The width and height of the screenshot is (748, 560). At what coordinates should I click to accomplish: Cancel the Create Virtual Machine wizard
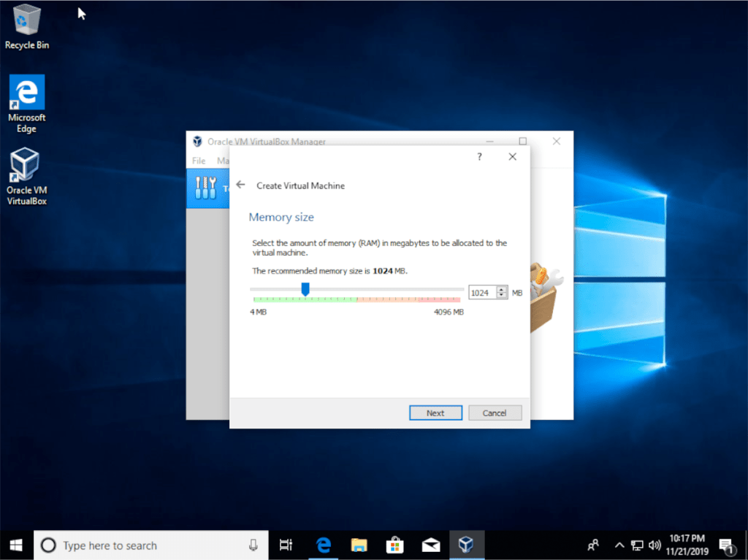pyautogui.click(x=495, y=413)
